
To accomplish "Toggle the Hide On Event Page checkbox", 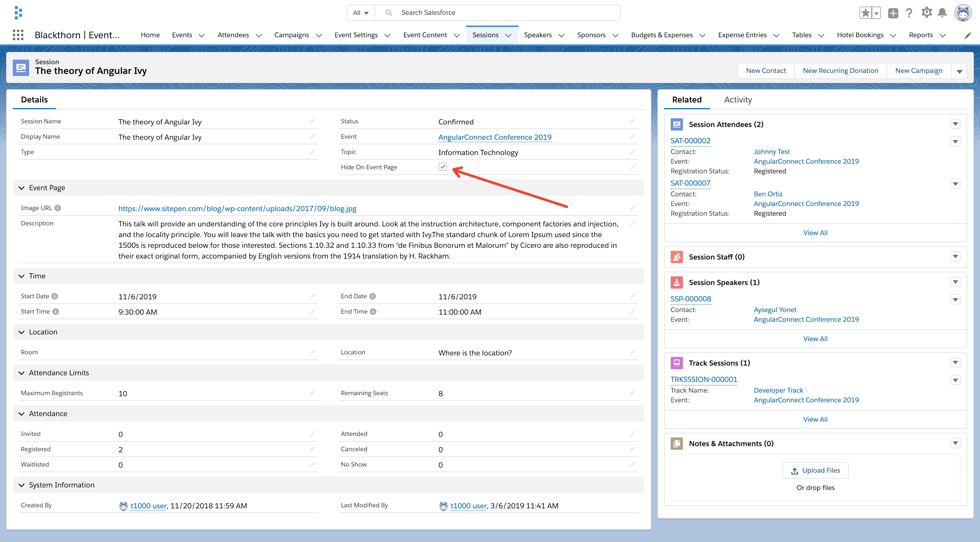I will pos(443,167).
